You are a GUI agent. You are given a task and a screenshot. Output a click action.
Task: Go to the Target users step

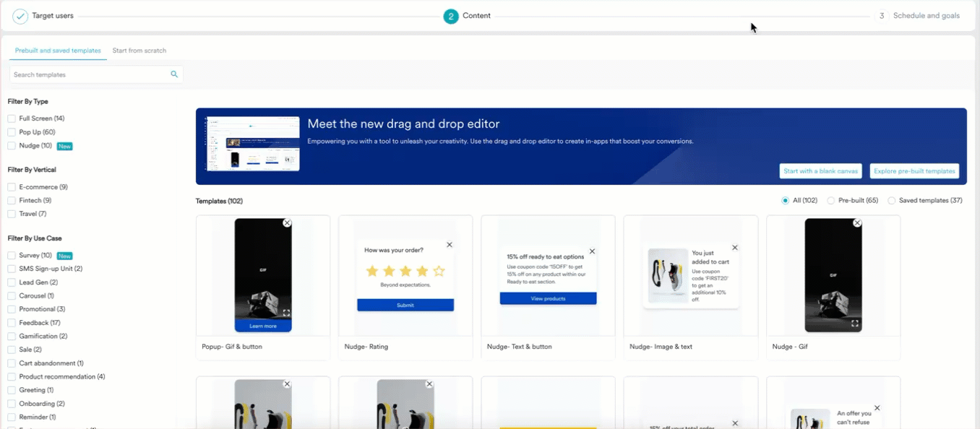[x=53, y=16]
